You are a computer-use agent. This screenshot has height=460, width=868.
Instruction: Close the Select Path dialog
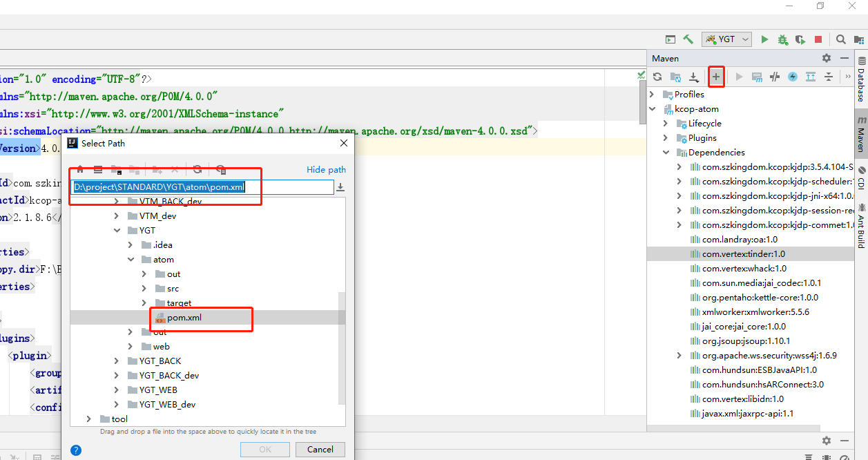(344, 143)
